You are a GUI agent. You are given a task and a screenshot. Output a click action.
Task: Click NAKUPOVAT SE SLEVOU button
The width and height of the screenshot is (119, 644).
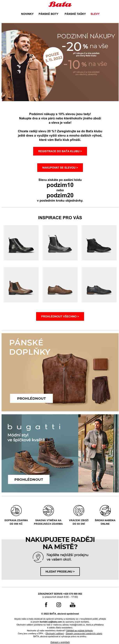tap(60, 168)
